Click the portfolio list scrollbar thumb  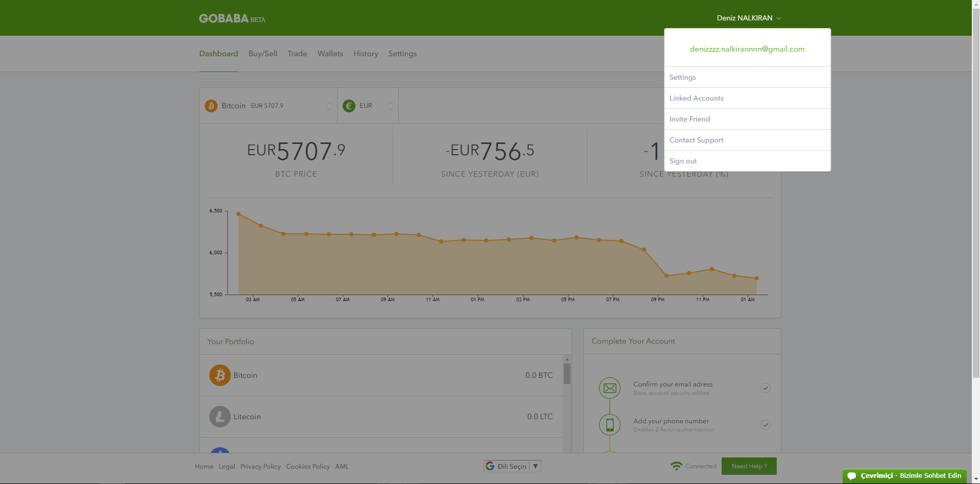coord(567,373)
